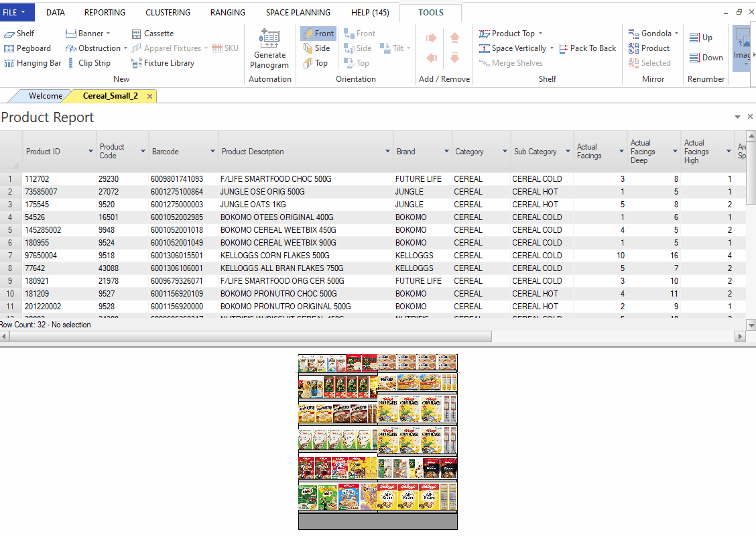Open Product Report panel options arrow
Screen dimensions: 756x536
(737, 117)
